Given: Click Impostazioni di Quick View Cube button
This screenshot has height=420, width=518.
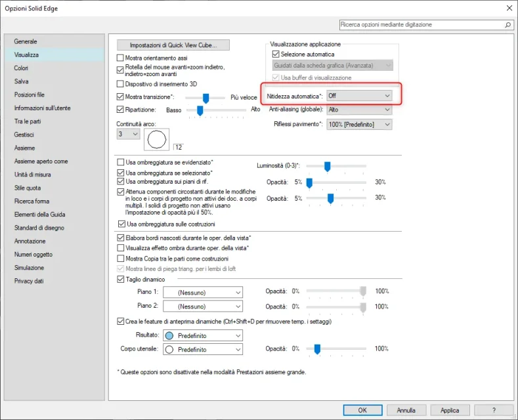Looking at the screenshot, I should (x=173, y=45).
